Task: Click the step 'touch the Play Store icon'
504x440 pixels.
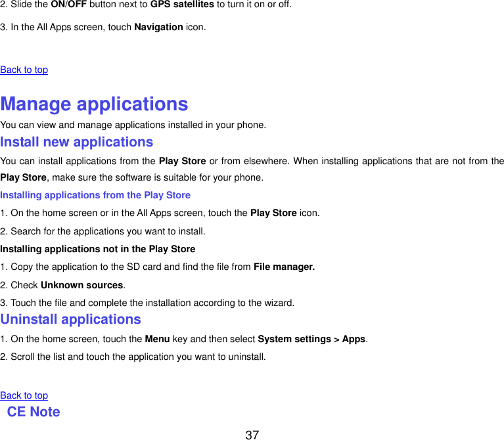Action: click(160, 213)
